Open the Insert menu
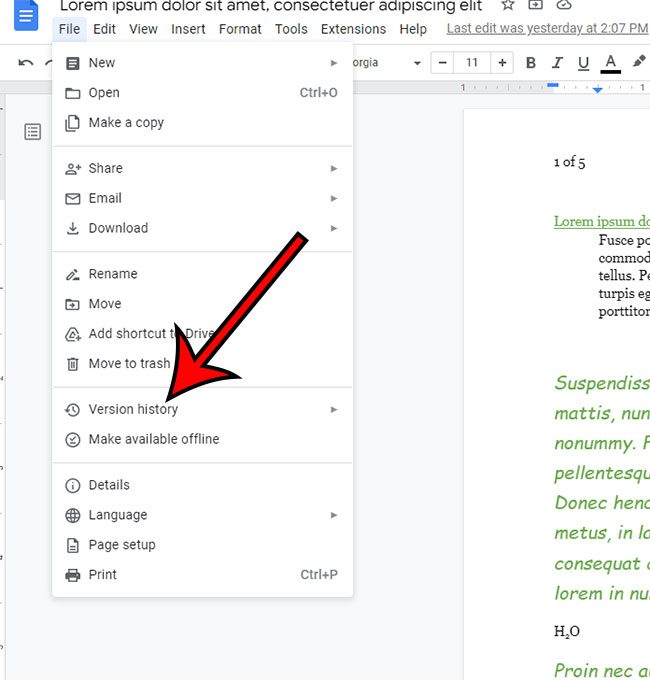This screenshot has height=680, width=650. [x=188, y=29]
